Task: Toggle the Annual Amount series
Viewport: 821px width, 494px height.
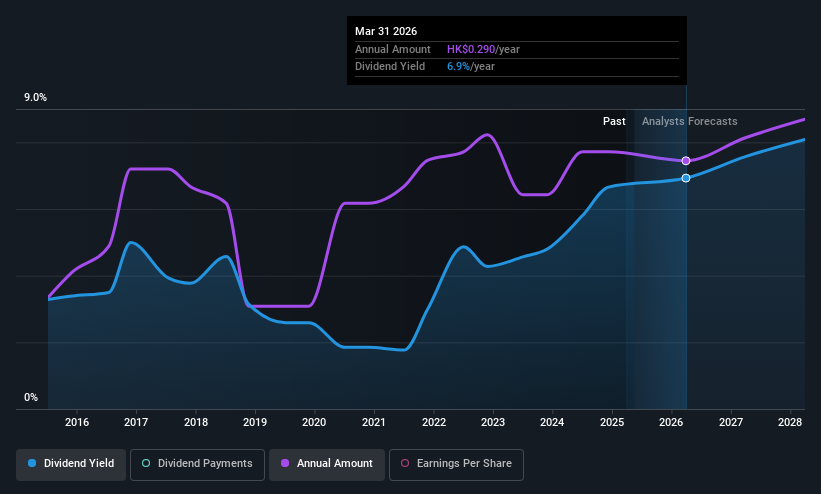Action: coord(327,464)
